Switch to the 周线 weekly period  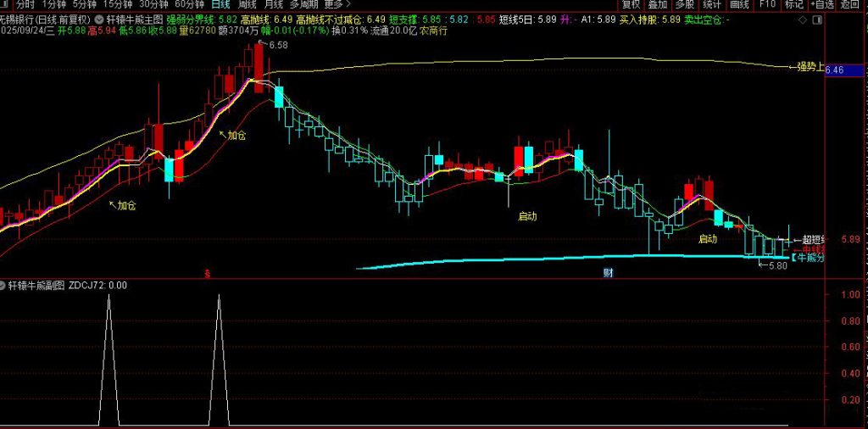(x=248, y=4)
